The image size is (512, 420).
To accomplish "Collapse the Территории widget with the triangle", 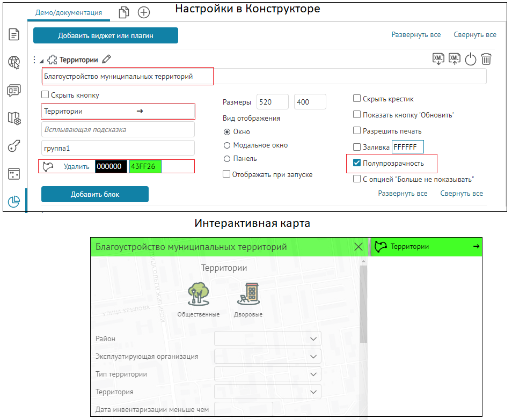I will coord(42,60).
